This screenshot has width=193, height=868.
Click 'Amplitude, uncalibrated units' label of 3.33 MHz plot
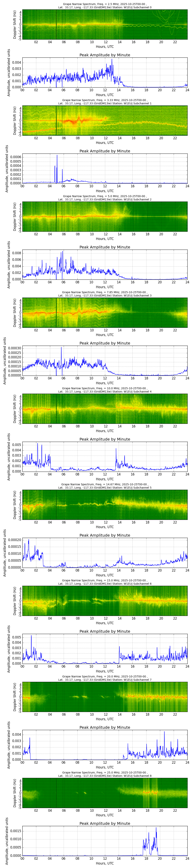click(7, 168)
